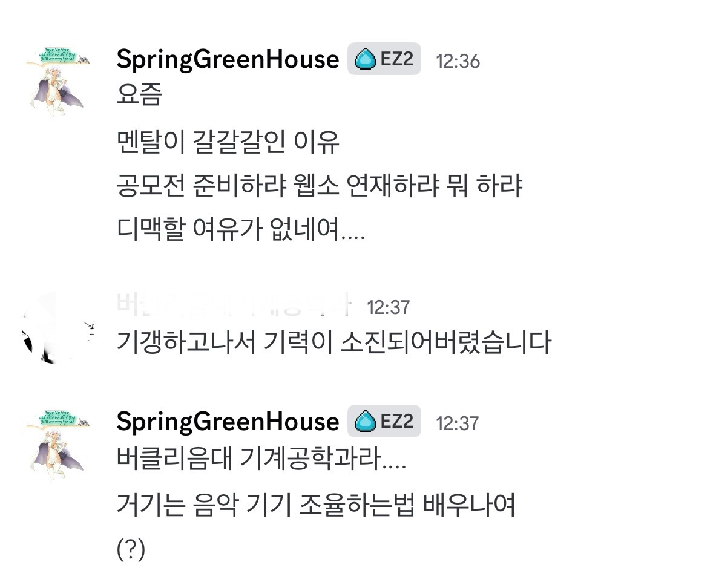Click the SpringGreenHouse username at 12:36

click(228, 59)
